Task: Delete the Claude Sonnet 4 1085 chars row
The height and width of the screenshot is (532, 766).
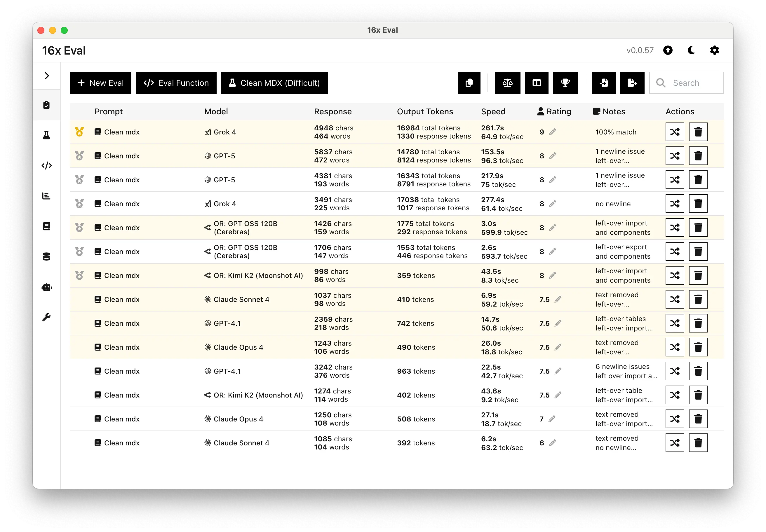Action: pos(698,443)
